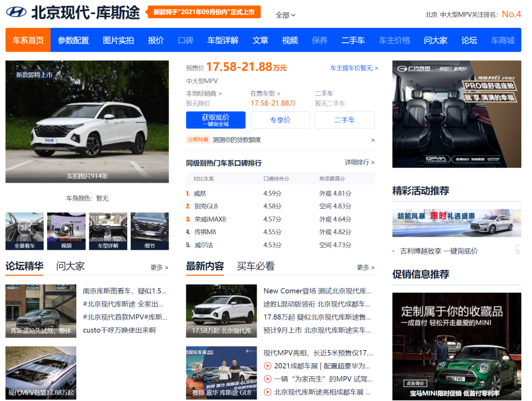The image size is (532, 401).
Task: Click 吉利博越致享 一键询底价 link
Action: point(439,251)
